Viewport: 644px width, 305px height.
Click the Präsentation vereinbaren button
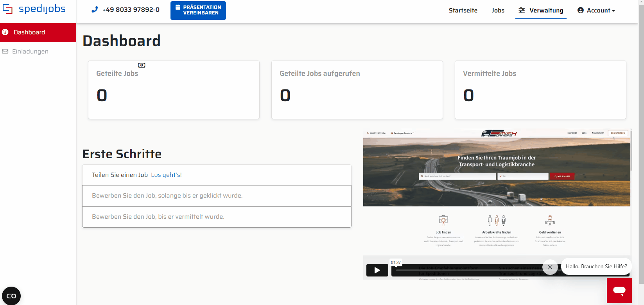[x=198, y=10]
